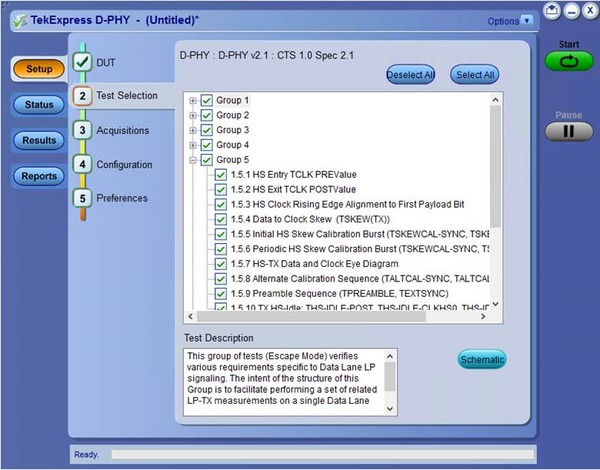
Task: Uncheck the Group 5 checkbox
Action: coord(207,160)
